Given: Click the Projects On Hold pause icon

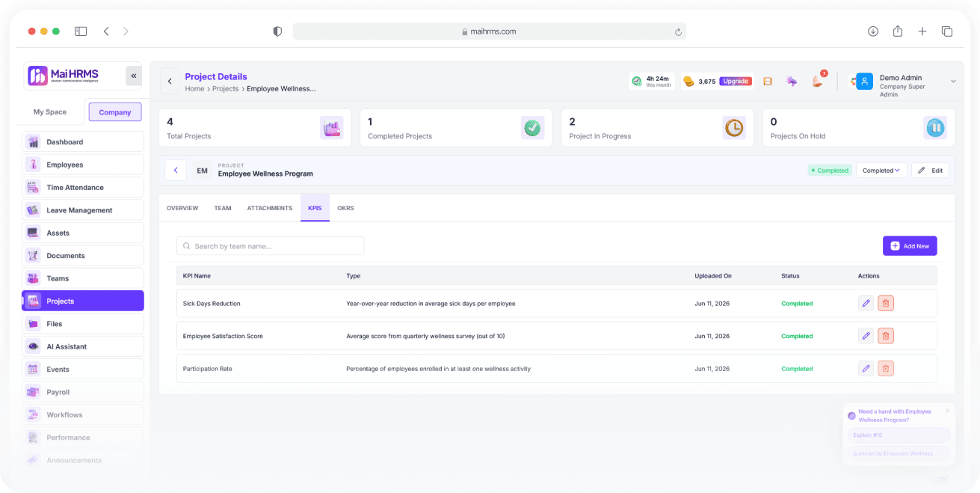Looking at the screenshot, I should point(935,128).
